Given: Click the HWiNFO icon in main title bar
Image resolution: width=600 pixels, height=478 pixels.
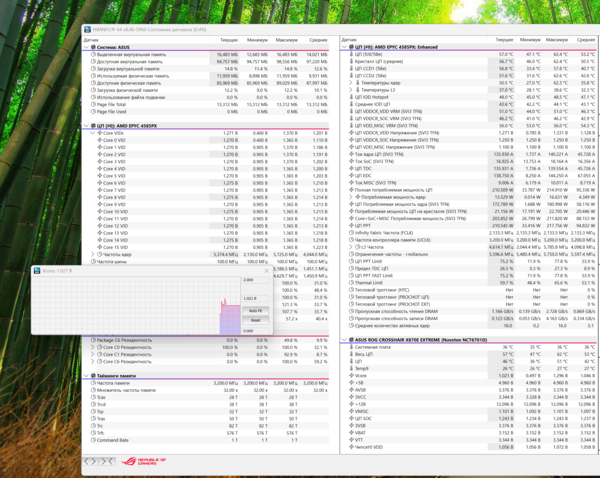Looking at the screenshot, I should coord(87,29).
